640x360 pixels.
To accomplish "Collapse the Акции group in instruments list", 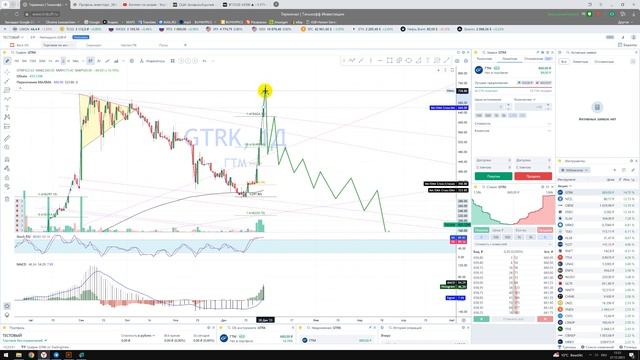I will pyautogui.click(x=564, y=186).
